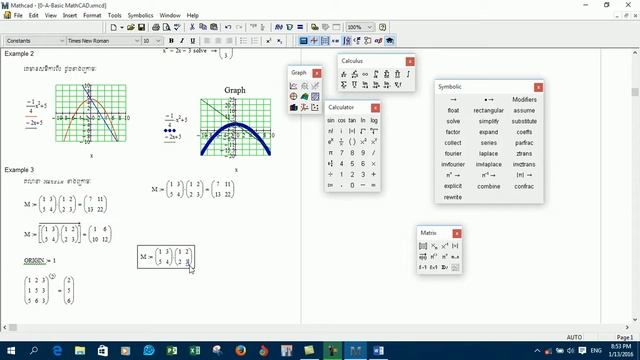The height and width of the screenshot is (360, 640).
Task: Toggle Calculator toolbar button in Math bar
Action: pyautogui.click(x=303, y=41)
